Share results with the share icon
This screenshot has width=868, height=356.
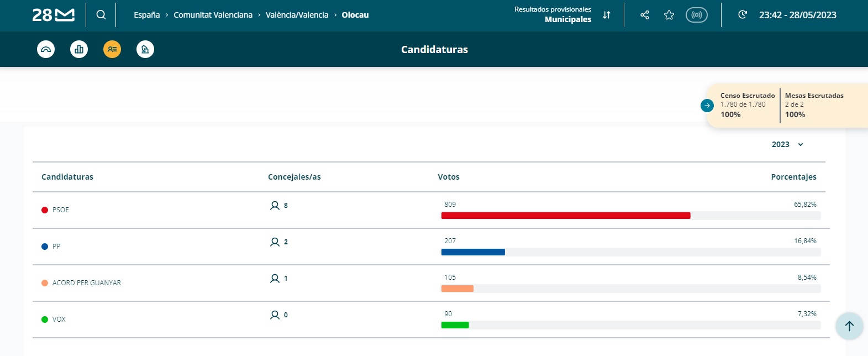[x=645, y=15]
